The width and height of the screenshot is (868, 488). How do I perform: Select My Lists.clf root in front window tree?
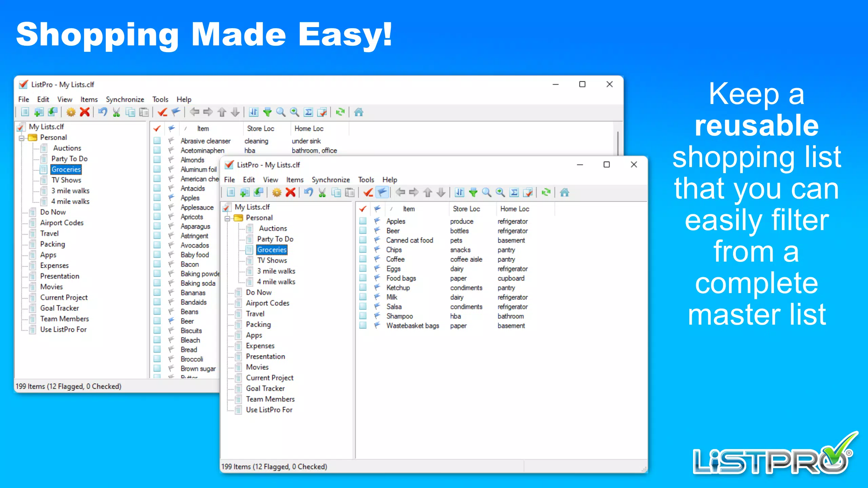[252, 207]
